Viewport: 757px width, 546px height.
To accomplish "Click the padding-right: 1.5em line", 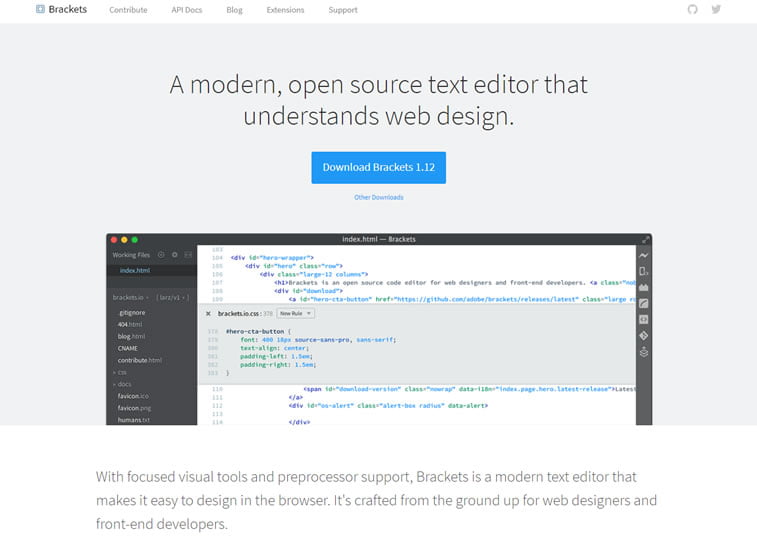I will [278, 365].
